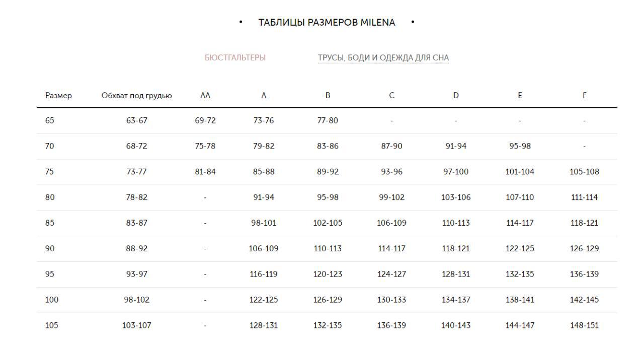644x345 pixels.
Task: Click the 63-67 underbust cell
Action: 137,121
